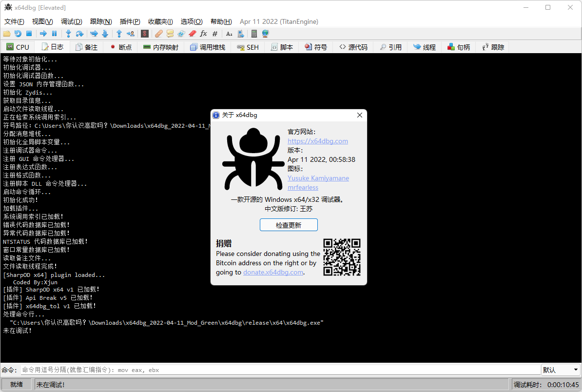Open a file using the folder toolbar icon
This screenshot has width=582, height=392.
pos(7,33)
